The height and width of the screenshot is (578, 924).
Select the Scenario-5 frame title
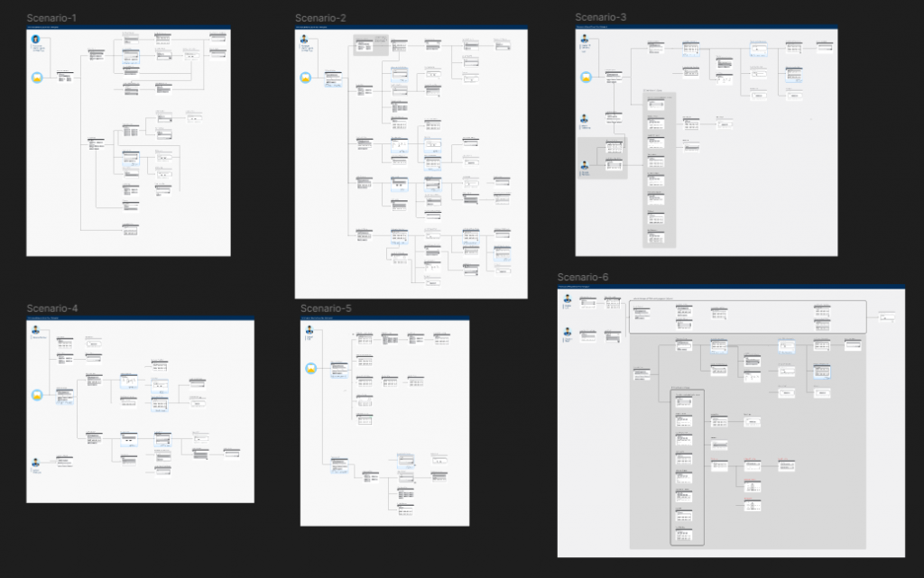click(x=326, y=308)
